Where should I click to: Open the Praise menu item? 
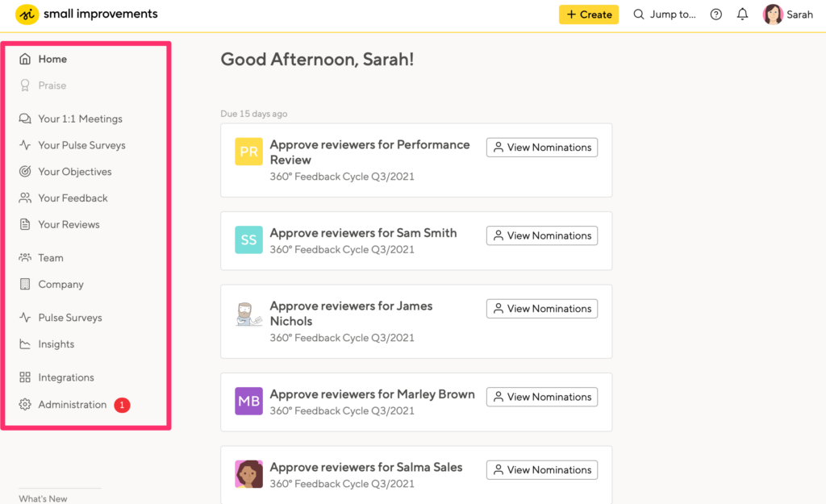(52, 85)
